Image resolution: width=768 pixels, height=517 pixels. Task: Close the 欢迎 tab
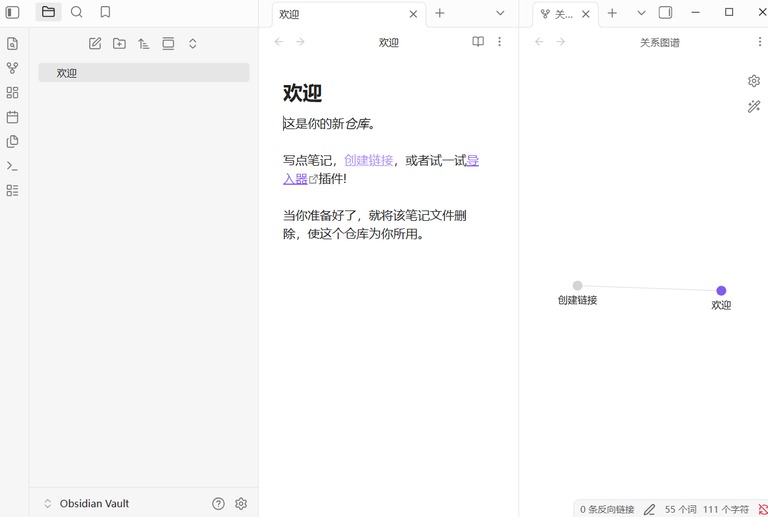(413, 14)
